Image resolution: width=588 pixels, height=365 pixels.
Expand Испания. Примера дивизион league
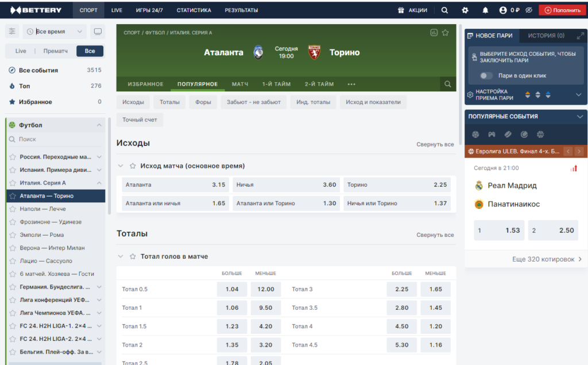click(99, 170)
